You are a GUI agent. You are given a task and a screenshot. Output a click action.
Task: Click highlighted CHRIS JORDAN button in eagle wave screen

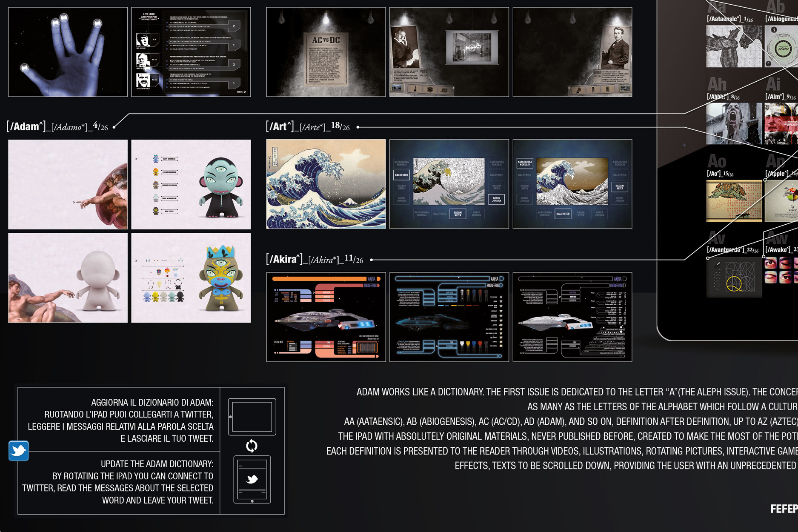(496, 199)
